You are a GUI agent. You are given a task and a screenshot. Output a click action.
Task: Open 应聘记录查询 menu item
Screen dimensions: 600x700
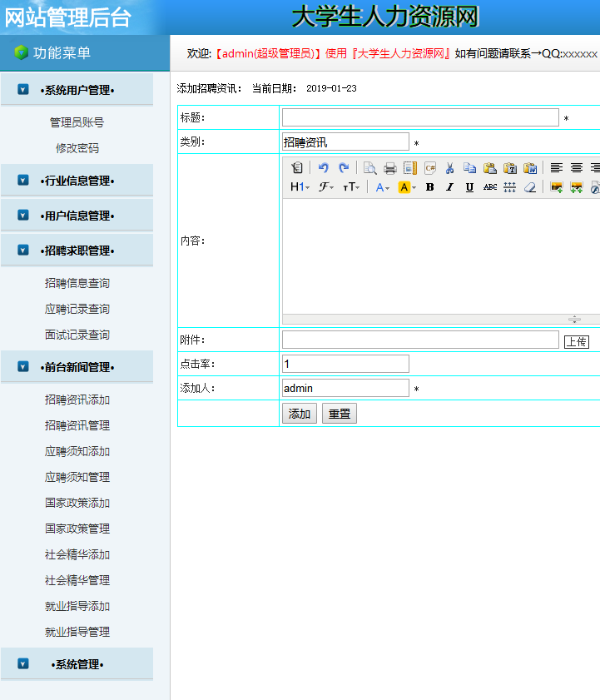(77, 309)
